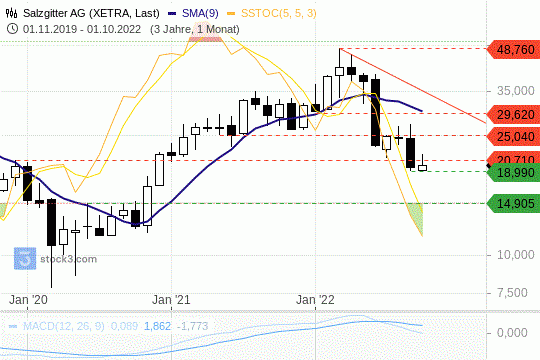Click the SMA(9) legend label
Screen dimensions: 540x360
coord(200,13)
